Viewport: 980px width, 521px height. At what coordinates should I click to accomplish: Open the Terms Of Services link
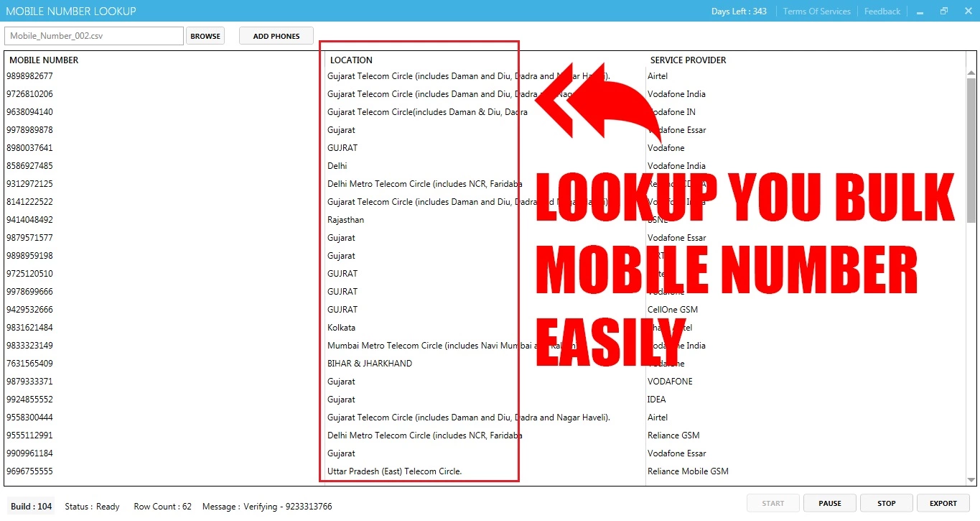point(816,11)
